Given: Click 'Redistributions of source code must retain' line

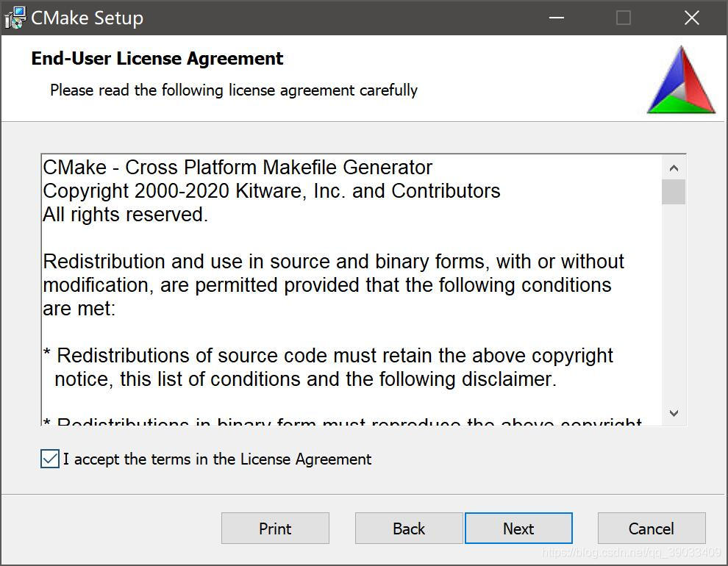Looking at the screenshot, I should (328, 356).
